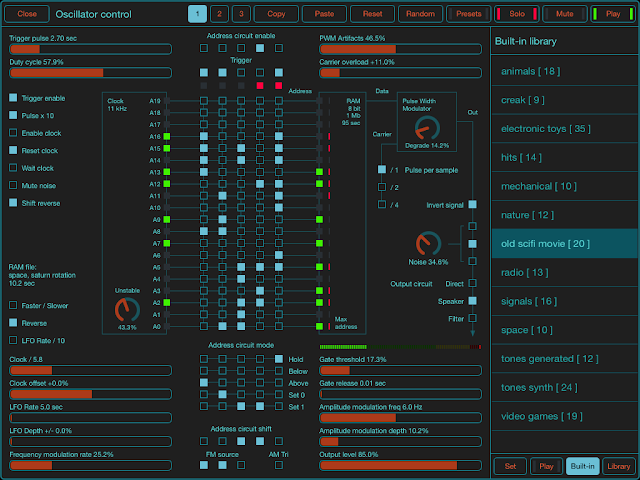Image resolution: width=640 pixels, height=480 pixels.
Task: Toggle the AM Tri box
Action: tap(279, 465)
